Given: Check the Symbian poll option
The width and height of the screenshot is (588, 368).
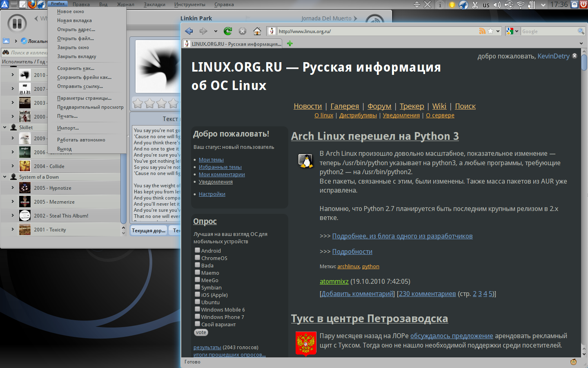Looking at the screenshot, I should (197, 287).
